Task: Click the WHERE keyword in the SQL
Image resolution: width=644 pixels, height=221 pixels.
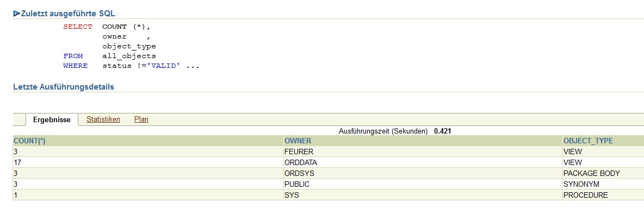Action: coord(75,66)
